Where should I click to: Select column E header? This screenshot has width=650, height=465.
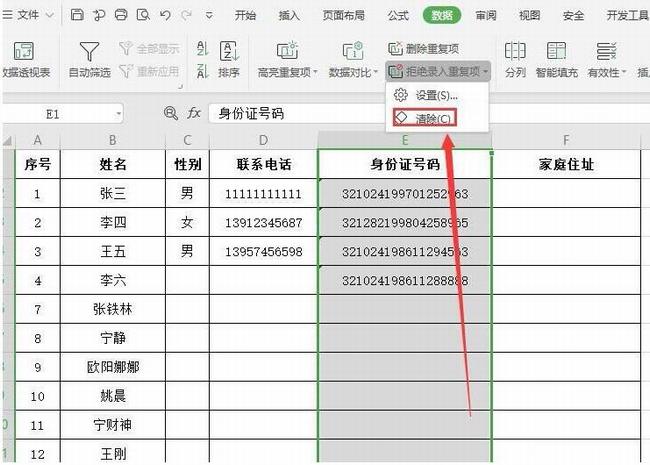[x=405, y=140]
